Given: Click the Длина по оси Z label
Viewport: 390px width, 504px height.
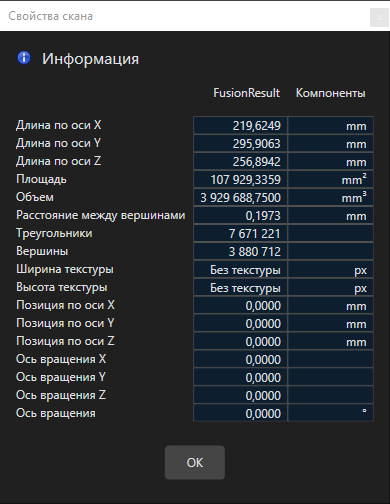Looking at the screenshot, I should [58, 161].
